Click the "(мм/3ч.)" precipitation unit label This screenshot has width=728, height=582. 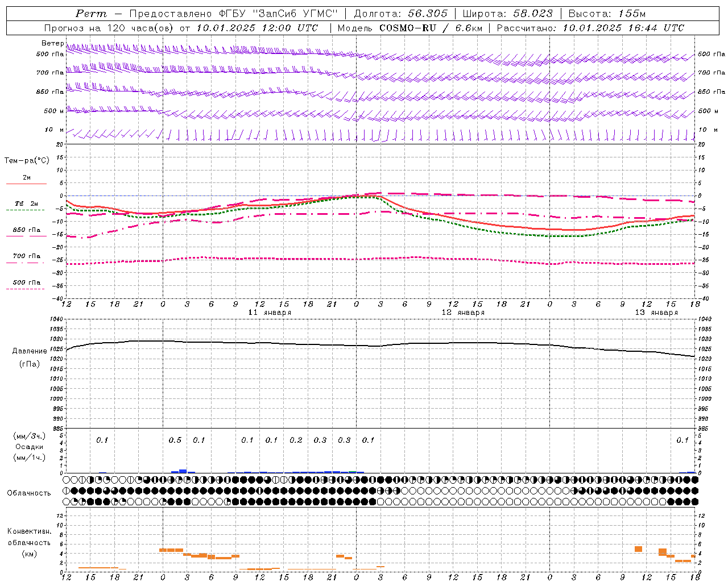tap(30, 436)
